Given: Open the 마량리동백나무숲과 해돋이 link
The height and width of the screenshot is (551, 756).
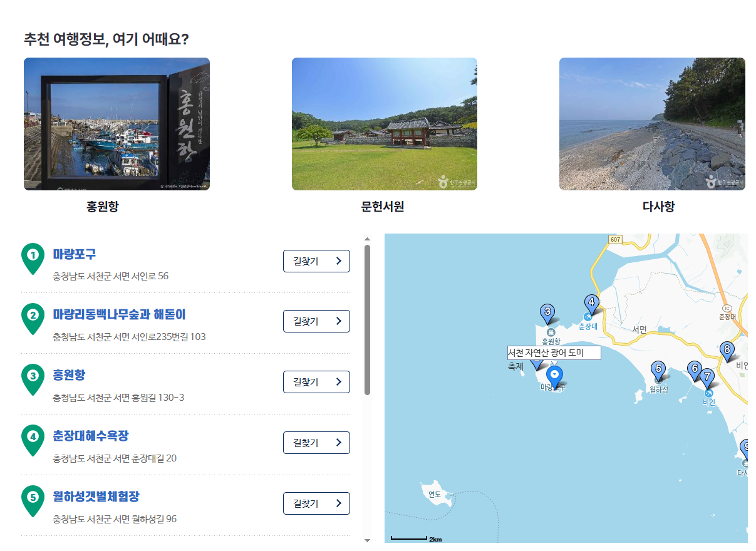Looking at the screenshot, I should click(x=119, y=314).
